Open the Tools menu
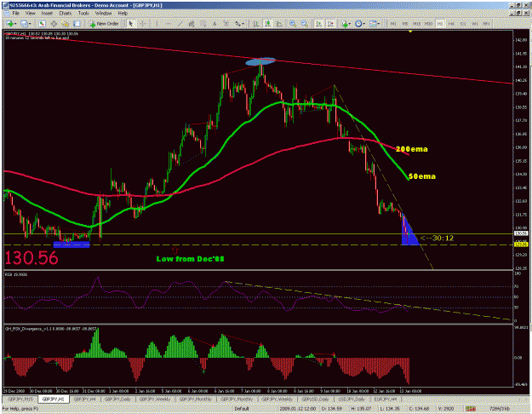 [x=83, y=14]
